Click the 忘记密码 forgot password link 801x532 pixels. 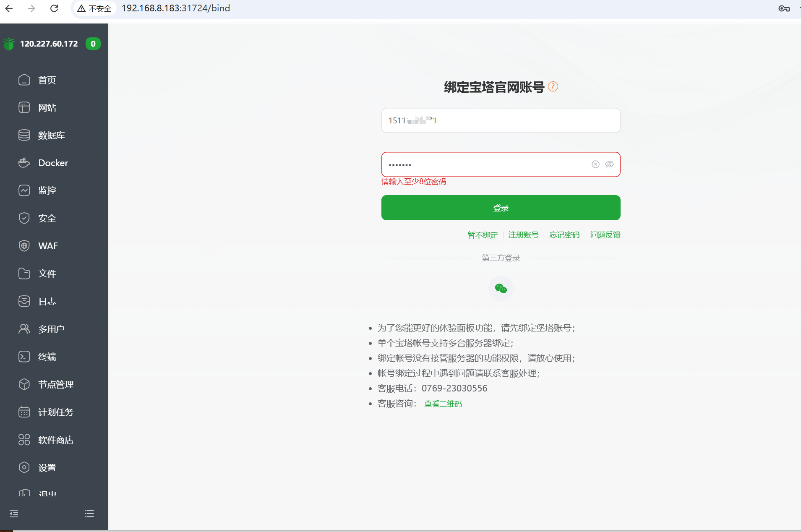(564, 235)
